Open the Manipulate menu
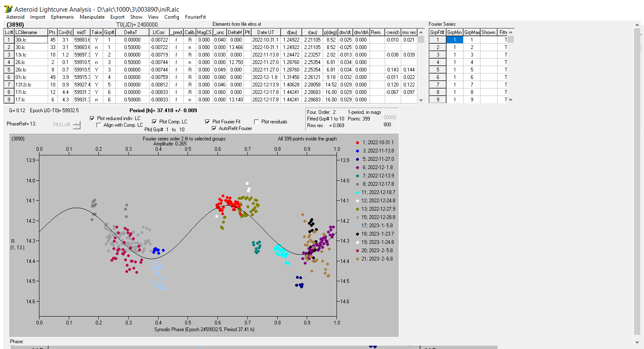The width and height of the screenshot is (644, 349). [x=92, y=17]
